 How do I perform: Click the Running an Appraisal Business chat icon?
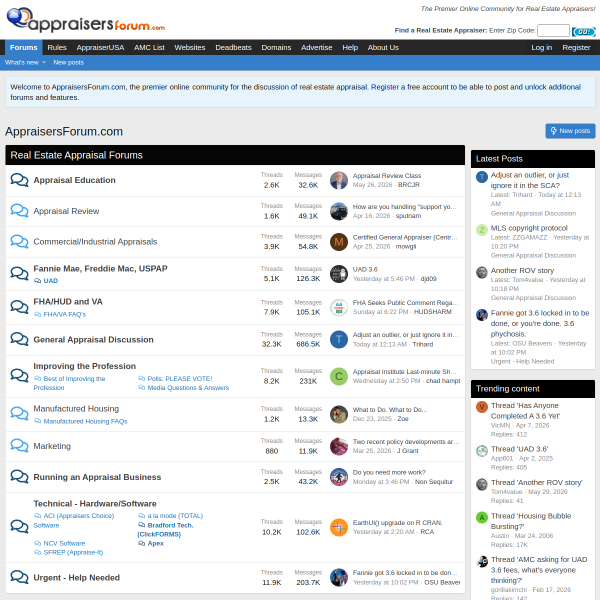pos(19,477)
